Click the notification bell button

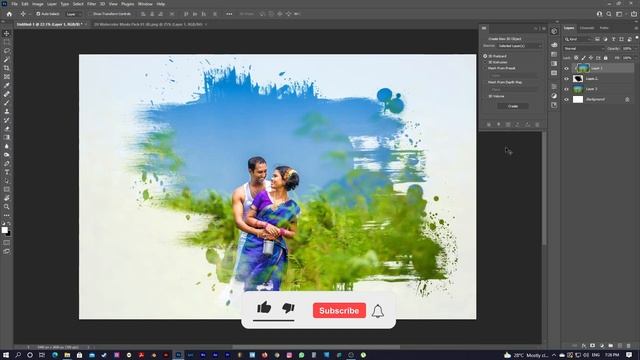(x=378, y=311)
